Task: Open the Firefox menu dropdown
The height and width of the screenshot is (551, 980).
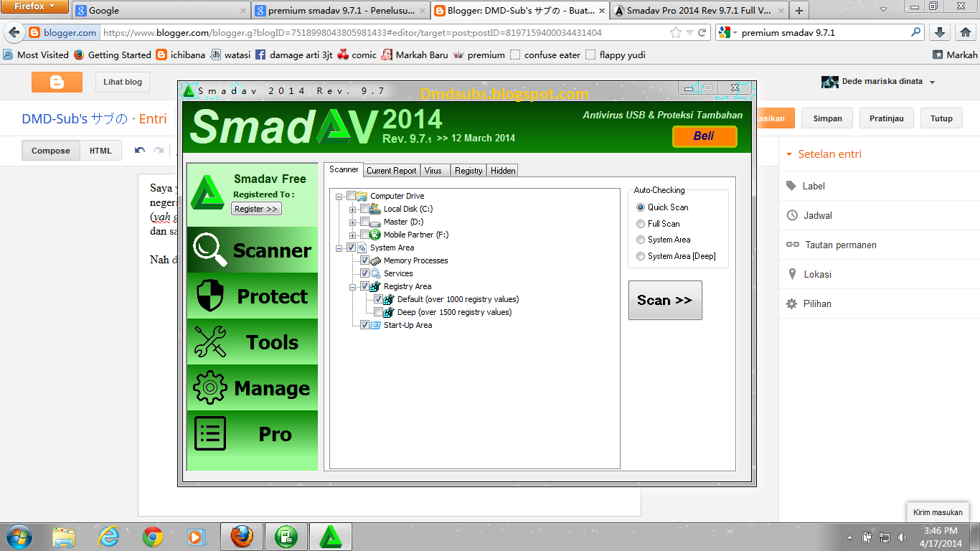Action: click(34, 6)
